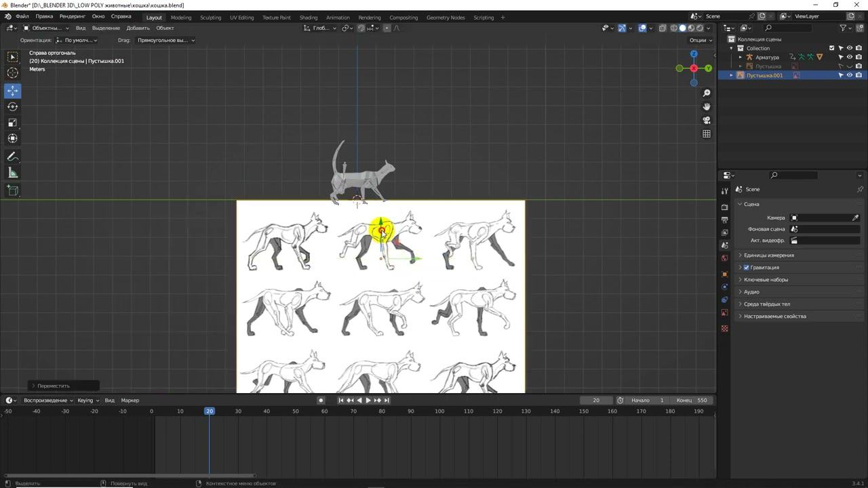Select the Measure tool
The width and height of the screenshot is (868, 488).
tap(12, 173)
